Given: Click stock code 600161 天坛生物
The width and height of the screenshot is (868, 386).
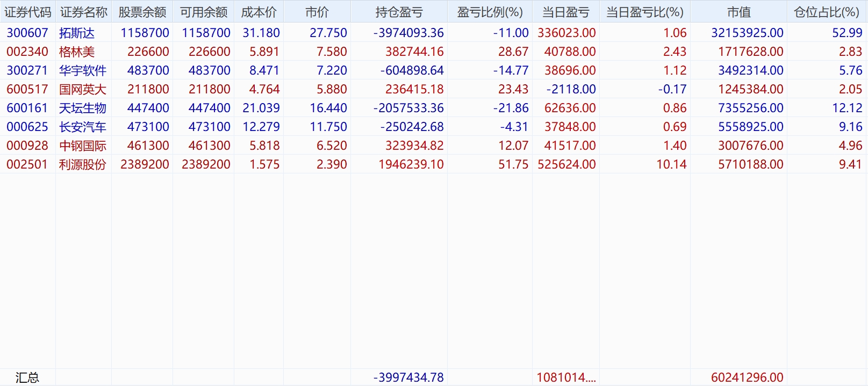Looking at the screenshot, I should point(27,108).
